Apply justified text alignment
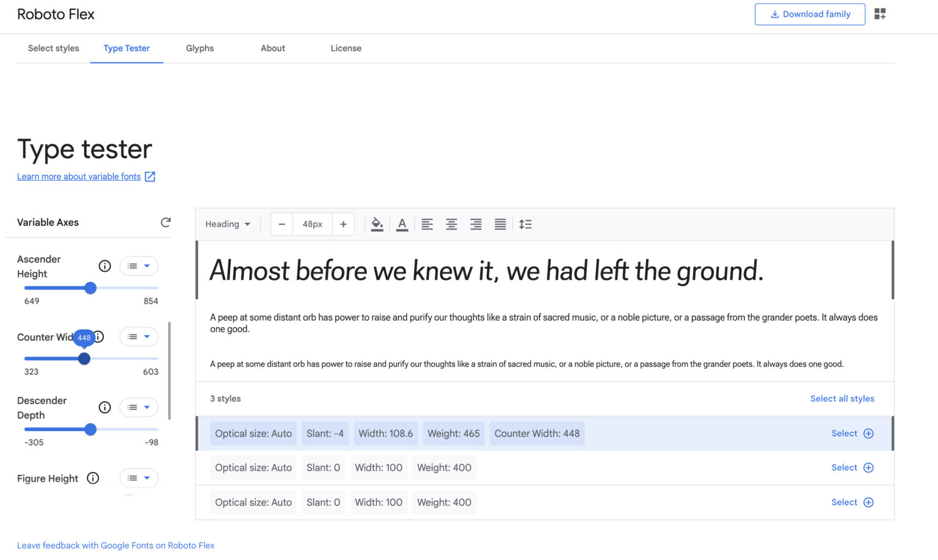This screenshot has height=560, width=938. click(500, 224)
